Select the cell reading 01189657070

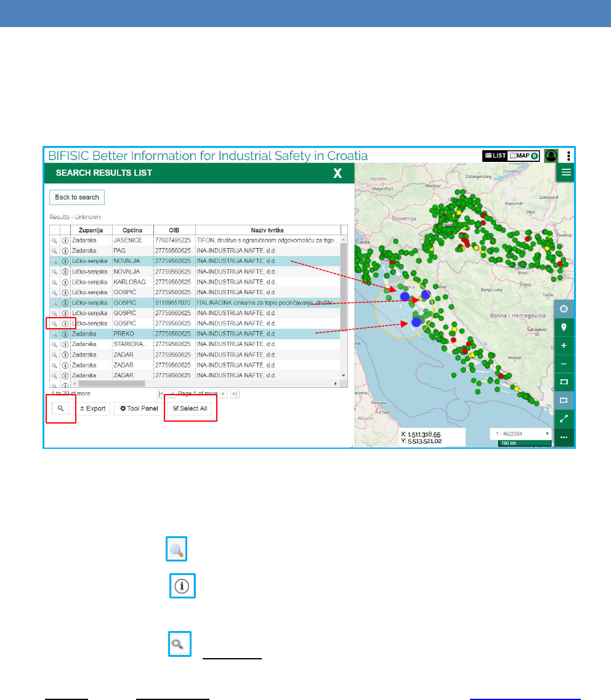point(174,303)
